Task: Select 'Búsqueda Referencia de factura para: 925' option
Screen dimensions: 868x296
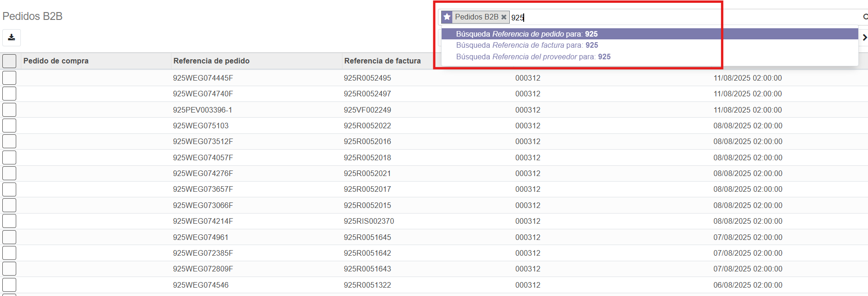Action: click(527, 45)
